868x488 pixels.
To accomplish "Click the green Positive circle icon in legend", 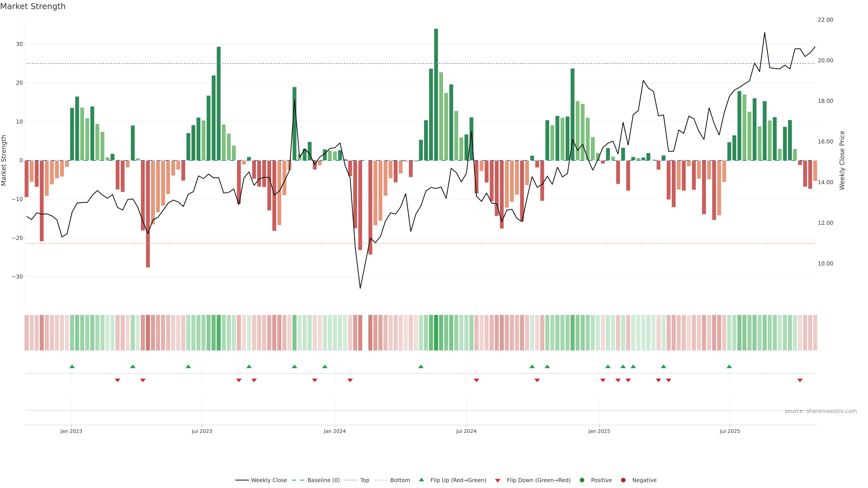I will point(582,480).
